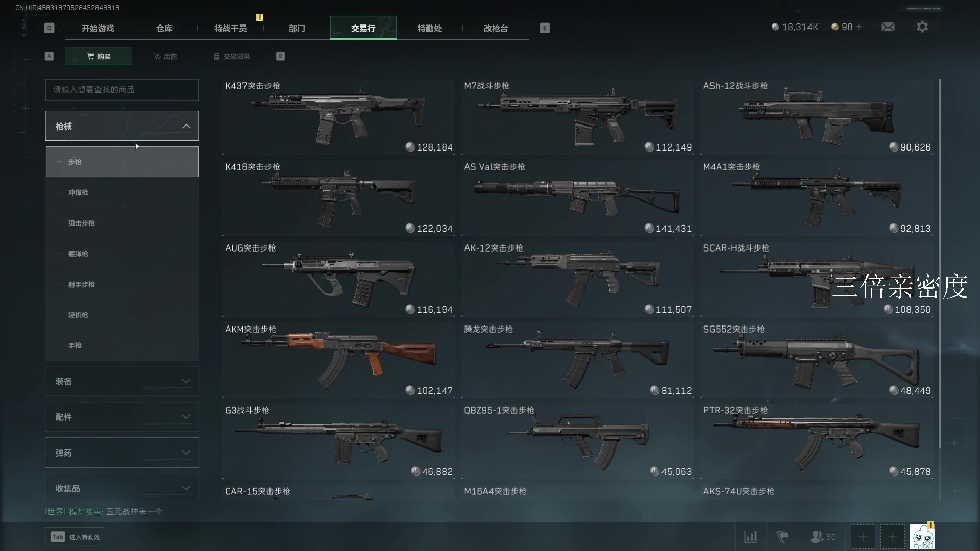Viewport: 980px width, 551px height.
Task: Open the settings gear icon
Action: coord(922,27)
